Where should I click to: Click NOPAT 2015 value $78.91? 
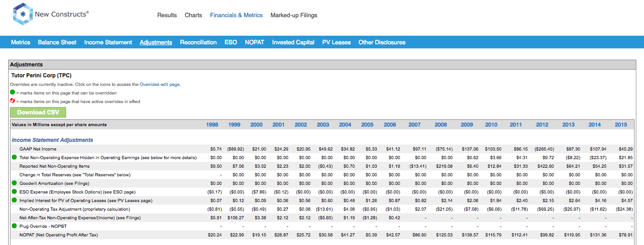pyautogui.click(x=625, y=235)
